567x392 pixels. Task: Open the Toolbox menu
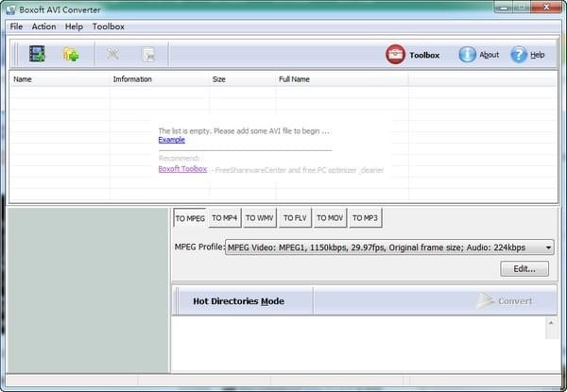108,26
